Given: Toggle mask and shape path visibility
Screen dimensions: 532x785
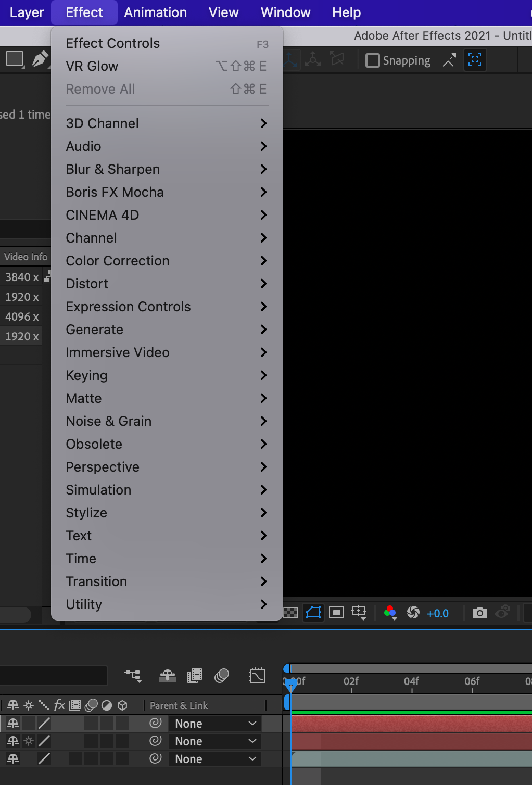Looking at the screenshot, I should [x=314, y=613].
